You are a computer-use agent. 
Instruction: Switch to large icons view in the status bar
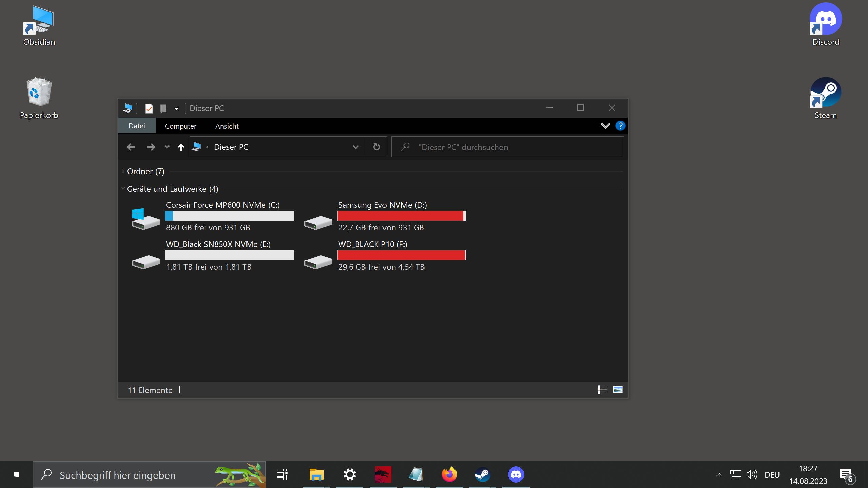pos(617,390)
